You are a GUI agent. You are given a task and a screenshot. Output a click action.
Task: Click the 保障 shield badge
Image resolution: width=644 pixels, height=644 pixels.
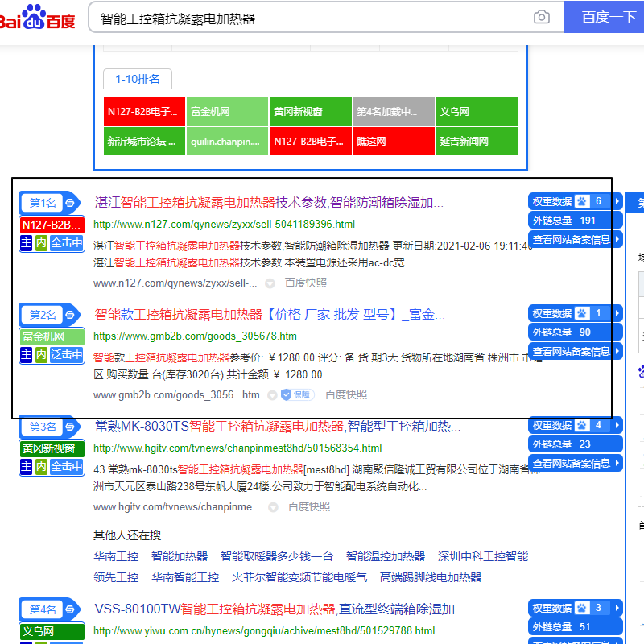point(298,394)
